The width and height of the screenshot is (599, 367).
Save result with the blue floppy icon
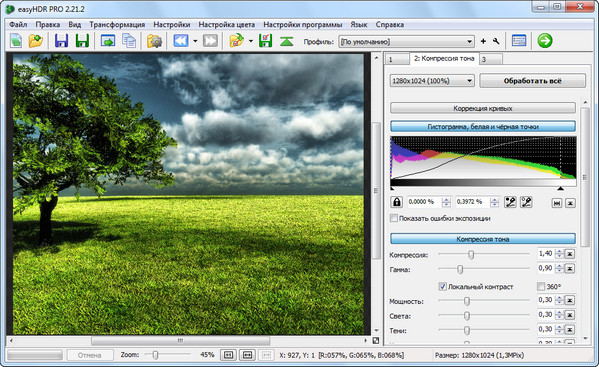(61, 40)
